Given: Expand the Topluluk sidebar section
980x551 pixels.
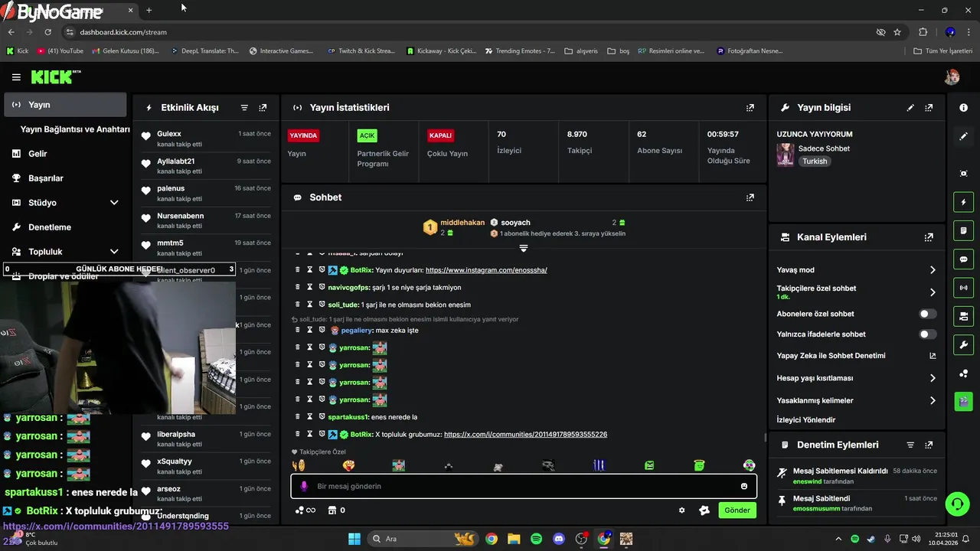Looking at the screenshot, I should [x=114, y=252].
